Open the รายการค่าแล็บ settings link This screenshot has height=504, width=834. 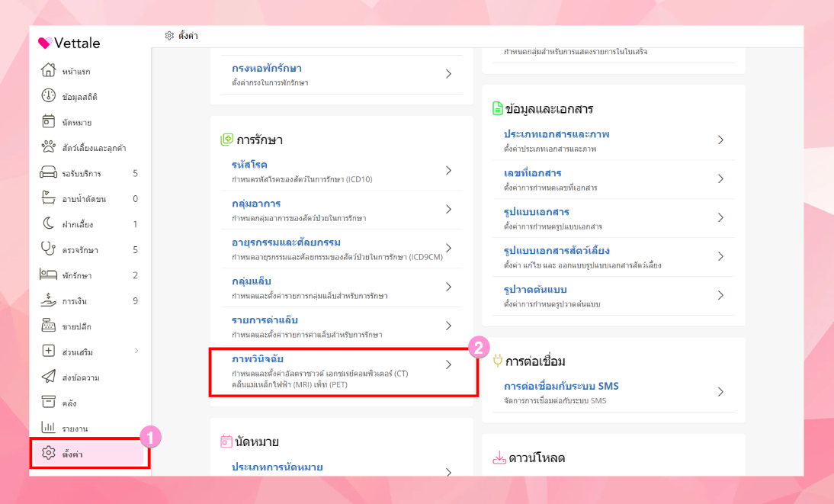(265, 319)
